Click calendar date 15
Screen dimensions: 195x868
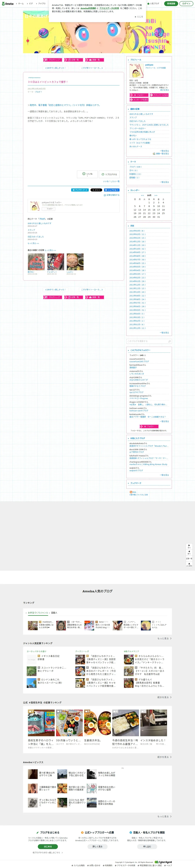coord(149,210)
